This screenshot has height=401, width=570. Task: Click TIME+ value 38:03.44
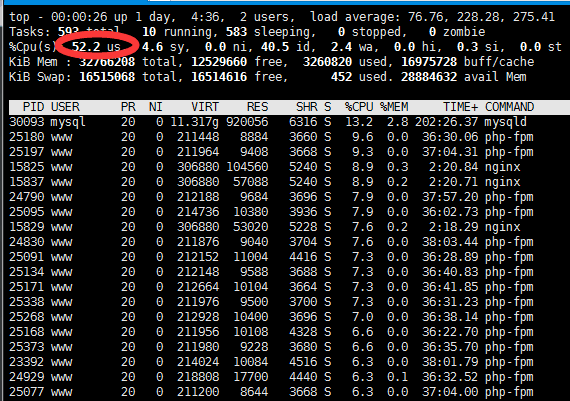tap(450, 242)
